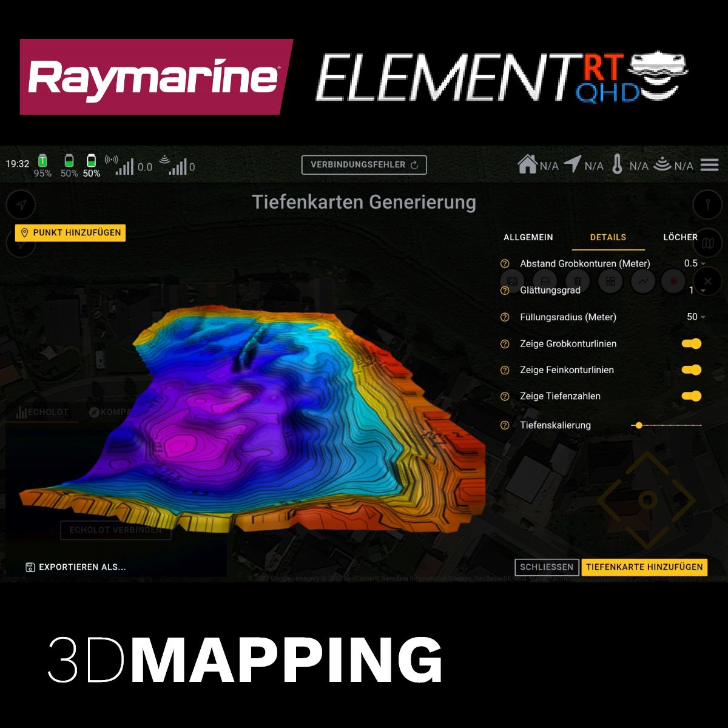The image size is (728, 728).
Task: Click the heading arrow icon in status bar
Action: pos(572,164)
